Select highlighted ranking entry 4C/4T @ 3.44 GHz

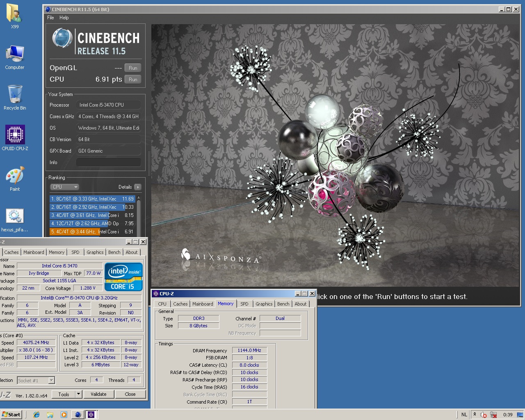[x=92, y=232]
